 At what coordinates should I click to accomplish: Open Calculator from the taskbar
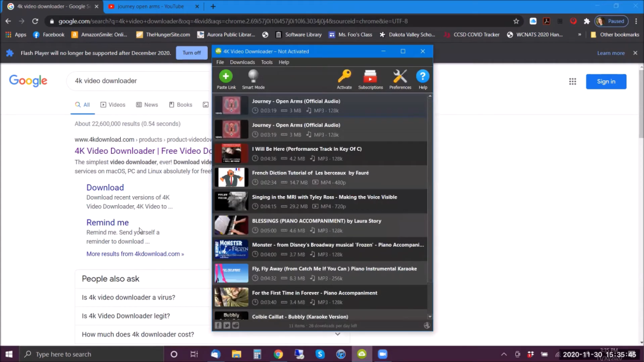[257, 354]
